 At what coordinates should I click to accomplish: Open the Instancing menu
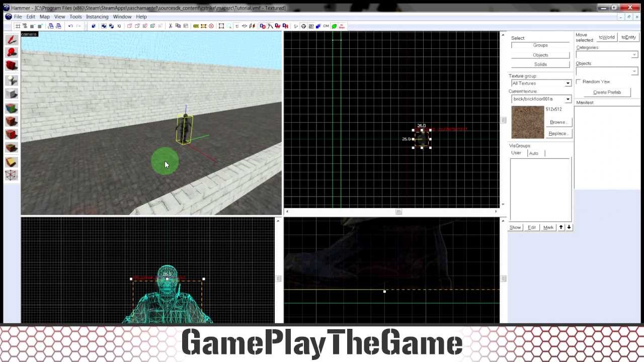pyautogui.click(x=97, y=17)
